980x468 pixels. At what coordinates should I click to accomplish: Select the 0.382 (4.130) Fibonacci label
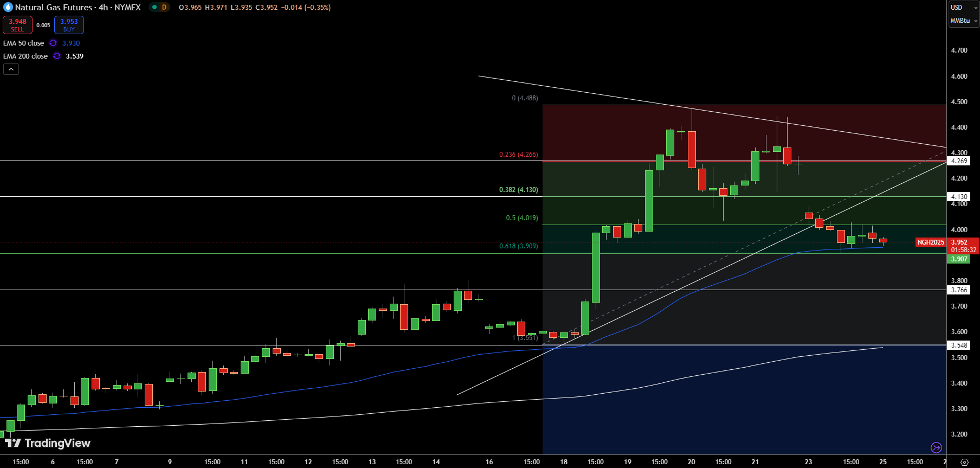click(x=519, y=190)
